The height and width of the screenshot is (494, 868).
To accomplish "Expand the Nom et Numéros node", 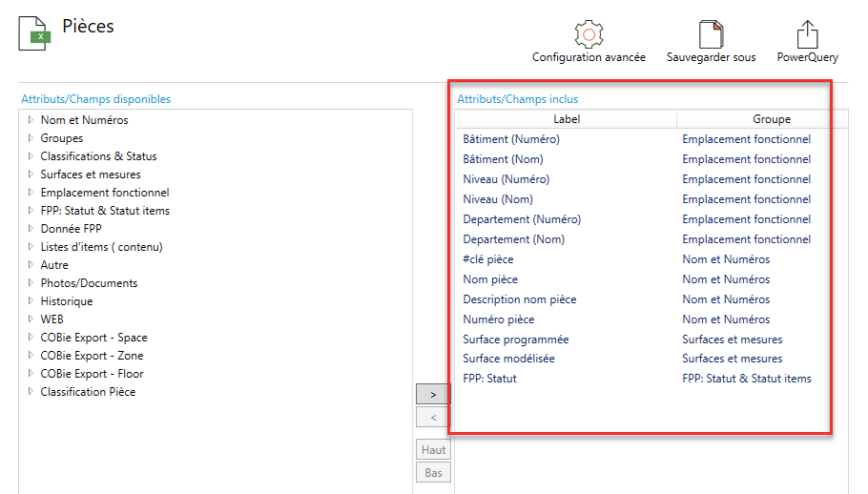I will [31, 120].
